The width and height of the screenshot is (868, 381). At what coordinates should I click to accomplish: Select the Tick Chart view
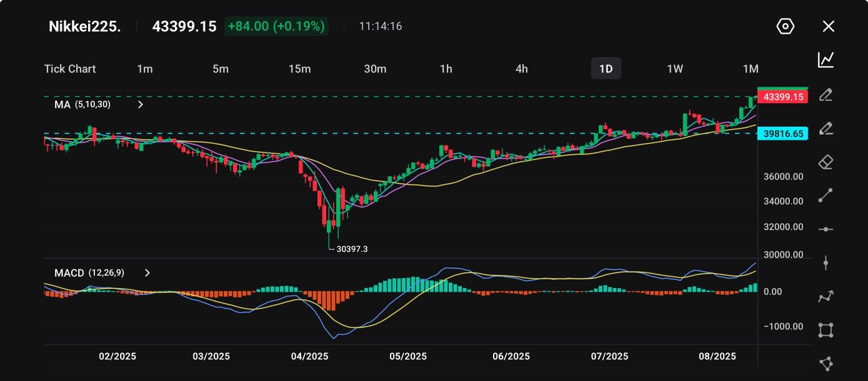pos(70,68)
